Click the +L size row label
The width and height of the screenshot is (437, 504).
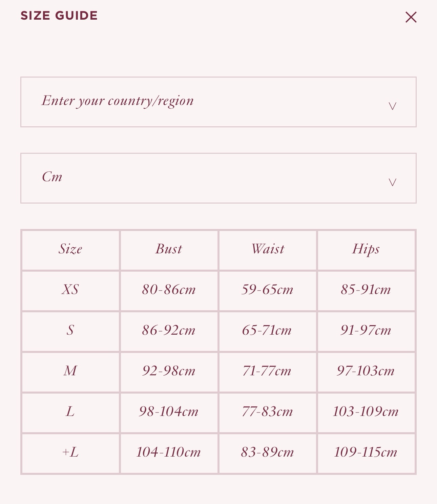(70, 452)
